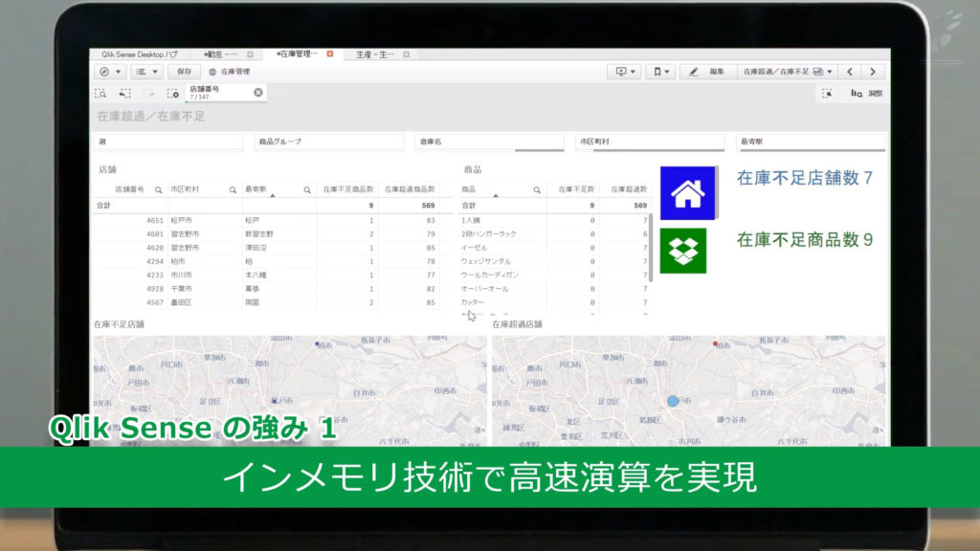Switch to the 勤怠 tab
Viewport: 980px width, 551px height.
pos(221,55)
